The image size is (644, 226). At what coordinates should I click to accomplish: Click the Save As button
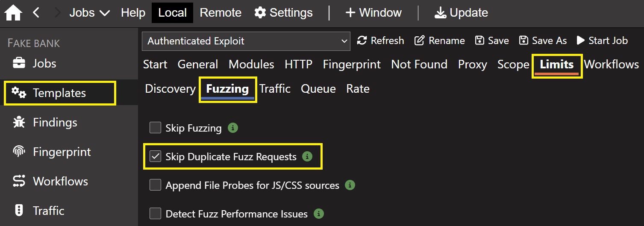[x=543, y=41]
